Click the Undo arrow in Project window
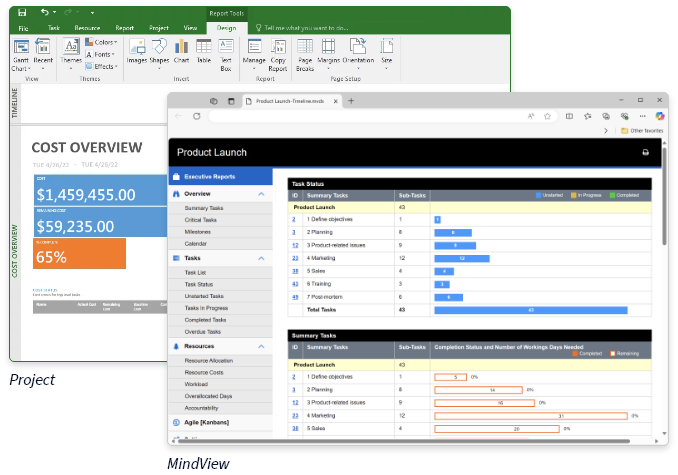Image resolution: width=678 pixels, height=475 pixels. [x=45, y=12]
